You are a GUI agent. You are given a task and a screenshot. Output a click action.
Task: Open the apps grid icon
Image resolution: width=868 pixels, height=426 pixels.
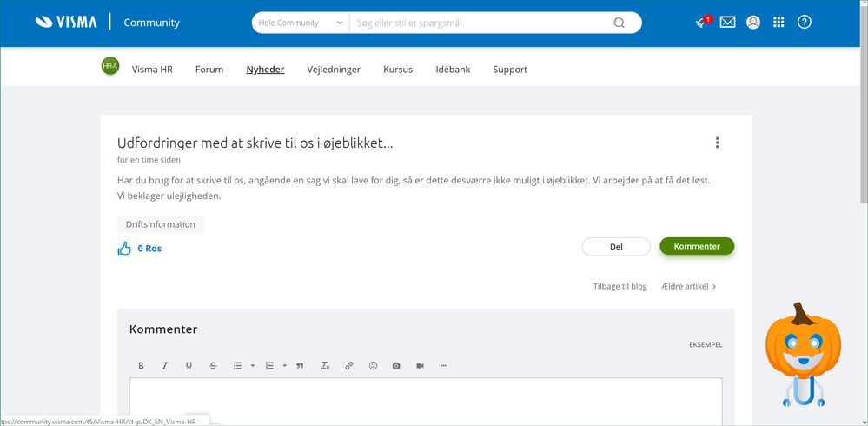point(779,22)
